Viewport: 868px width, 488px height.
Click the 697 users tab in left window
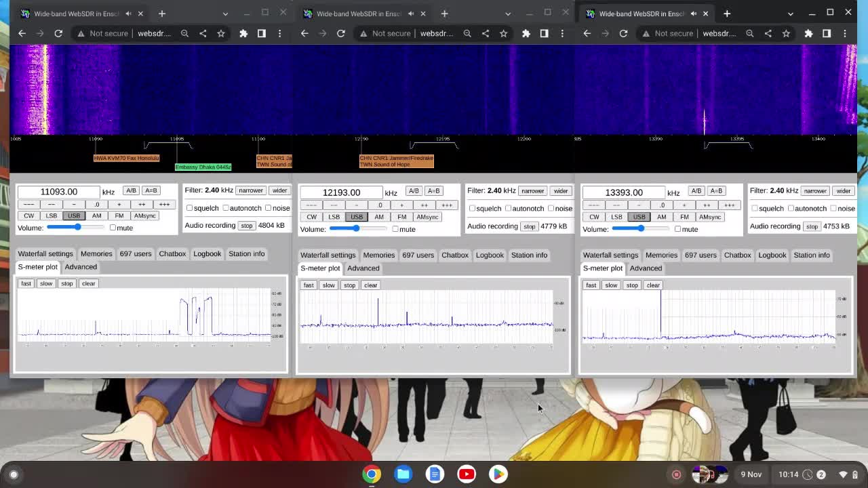[136, 253]
